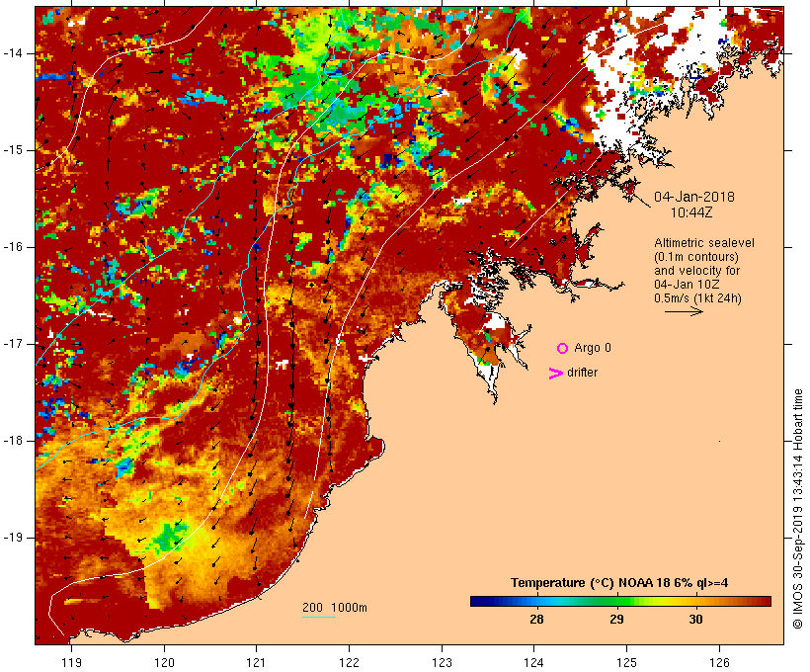
Task: Click the '04-Jan-2018' date label
Action: pyautogui.click(x=694, y=197)
